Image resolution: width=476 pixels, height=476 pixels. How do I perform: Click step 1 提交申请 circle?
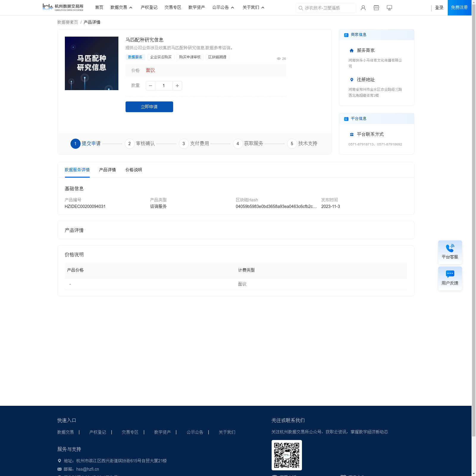point(76,144)
